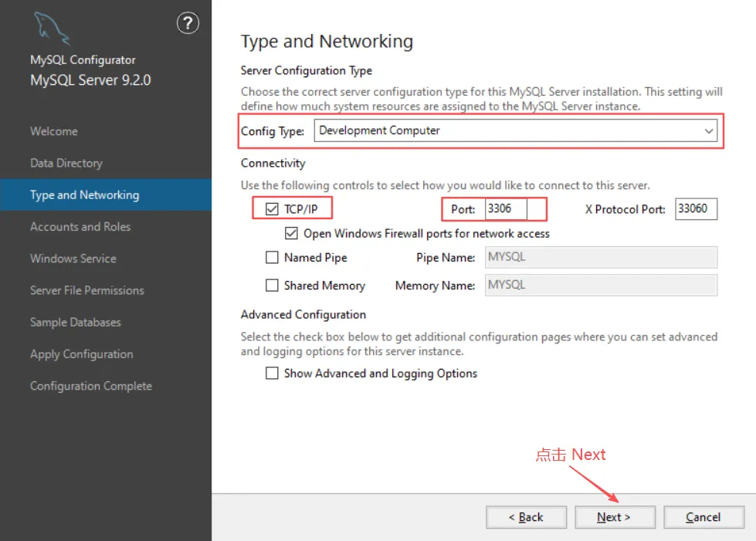Click the Advanced Configuration section label
756x541 pixels.
click(x=303, y=315)
